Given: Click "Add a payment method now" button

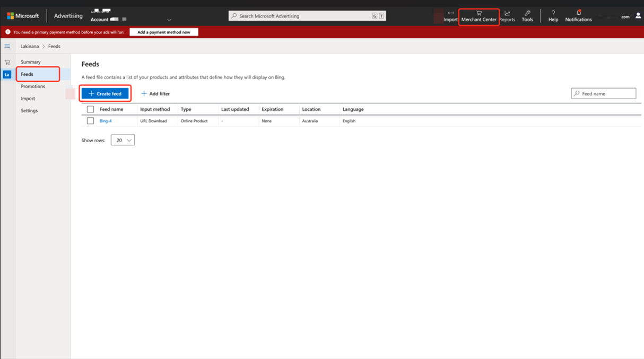Looking at the screenshot, I should point(164,32).
